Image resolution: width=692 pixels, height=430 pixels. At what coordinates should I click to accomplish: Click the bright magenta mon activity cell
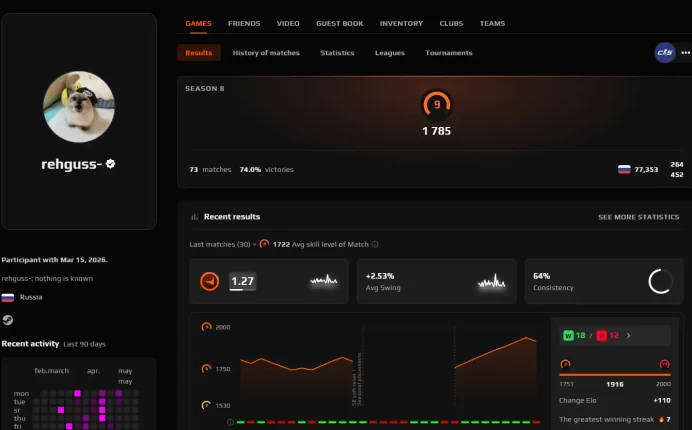pos(77,393)
